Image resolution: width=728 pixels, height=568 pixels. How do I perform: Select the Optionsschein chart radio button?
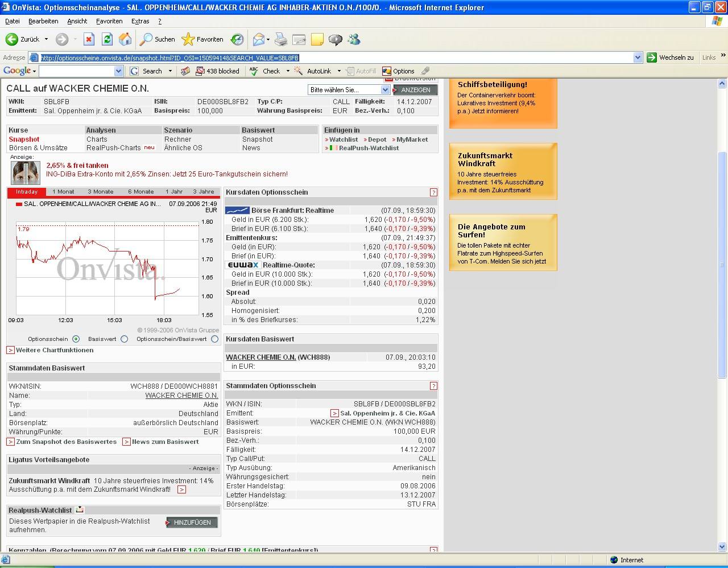click(76, 339)
